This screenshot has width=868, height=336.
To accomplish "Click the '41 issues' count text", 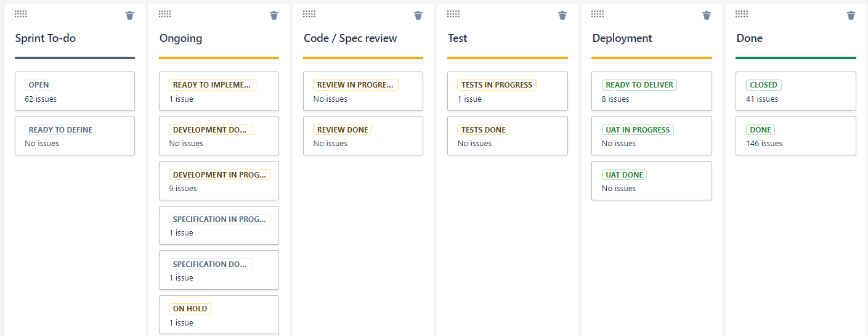I will pos(762,99).
